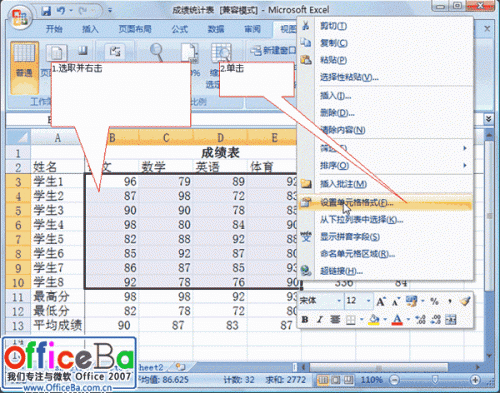Set zoom to 100% page icon
The image size is (500, 393).
click(x=189, y=53)
